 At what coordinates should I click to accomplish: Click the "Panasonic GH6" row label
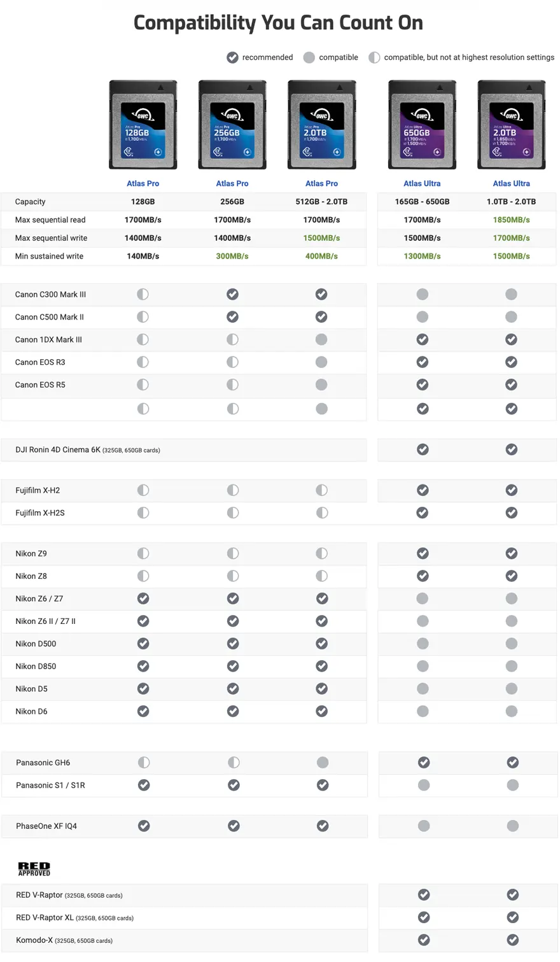[x=43, y=762]
